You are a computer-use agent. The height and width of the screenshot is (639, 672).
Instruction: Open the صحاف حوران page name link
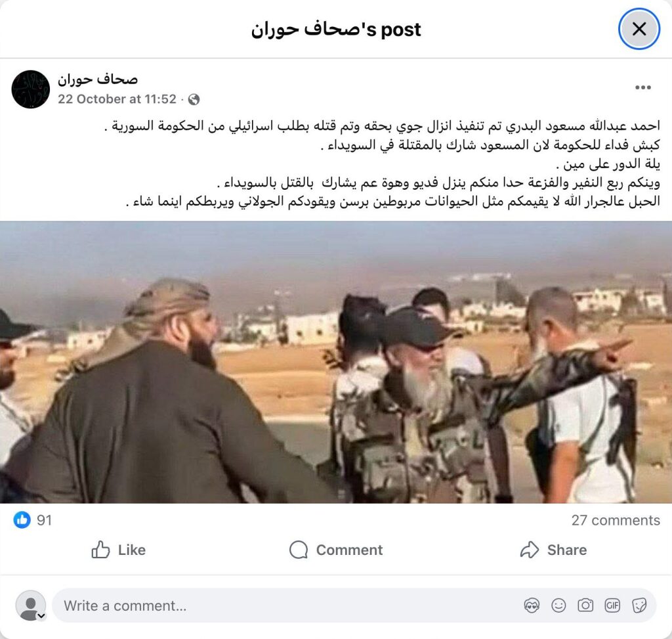[98, 79]
